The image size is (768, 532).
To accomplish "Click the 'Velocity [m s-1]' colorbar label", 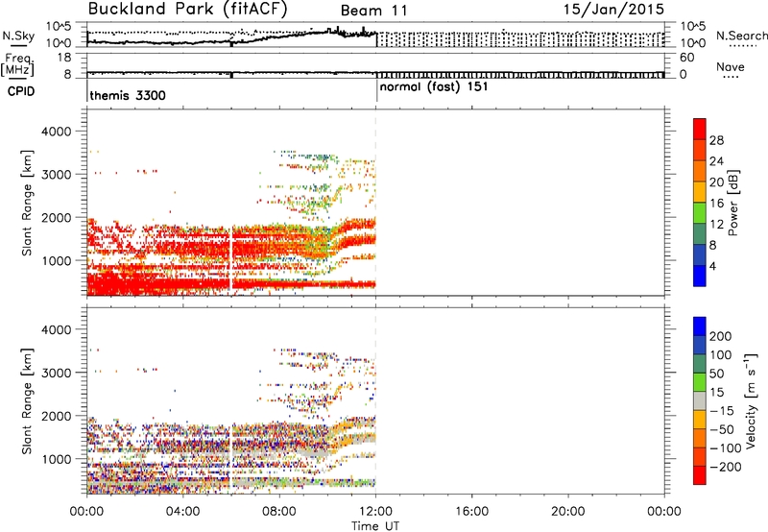I will click(752, 400).
